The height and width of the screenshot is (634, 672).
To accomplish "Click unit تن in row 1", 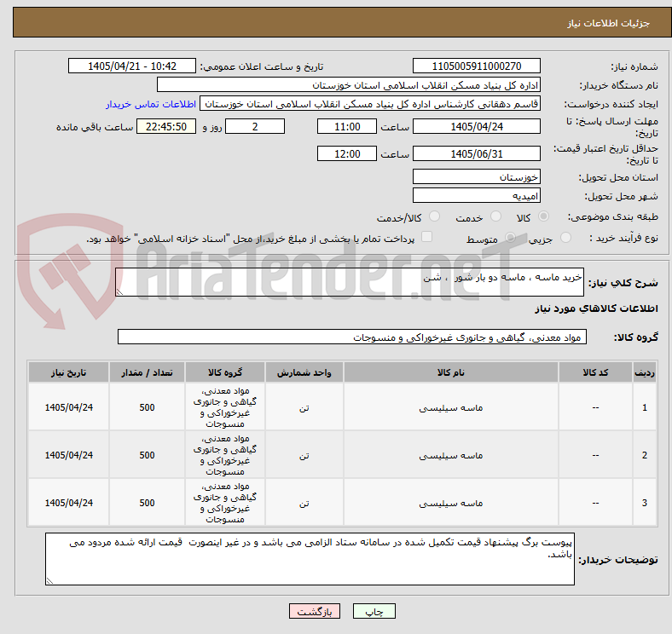I will coord(304,408).
